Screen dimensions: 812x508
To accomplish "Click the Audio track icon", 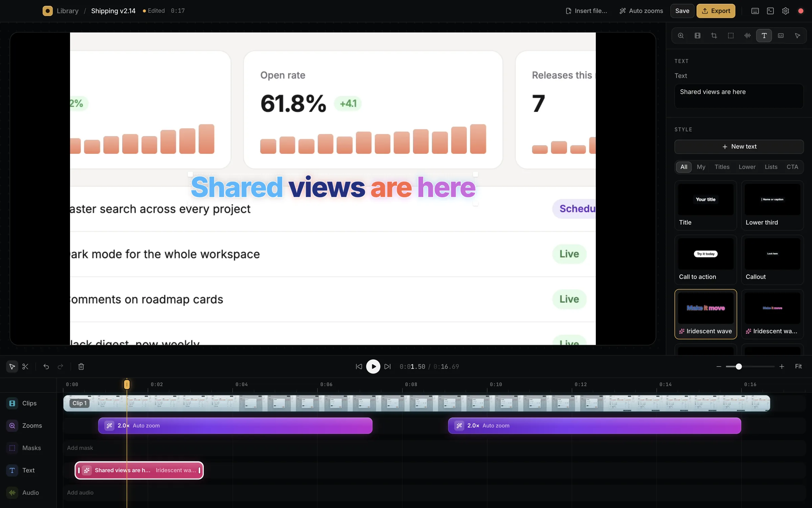I will pyautogui.click(x=12, y=492).
